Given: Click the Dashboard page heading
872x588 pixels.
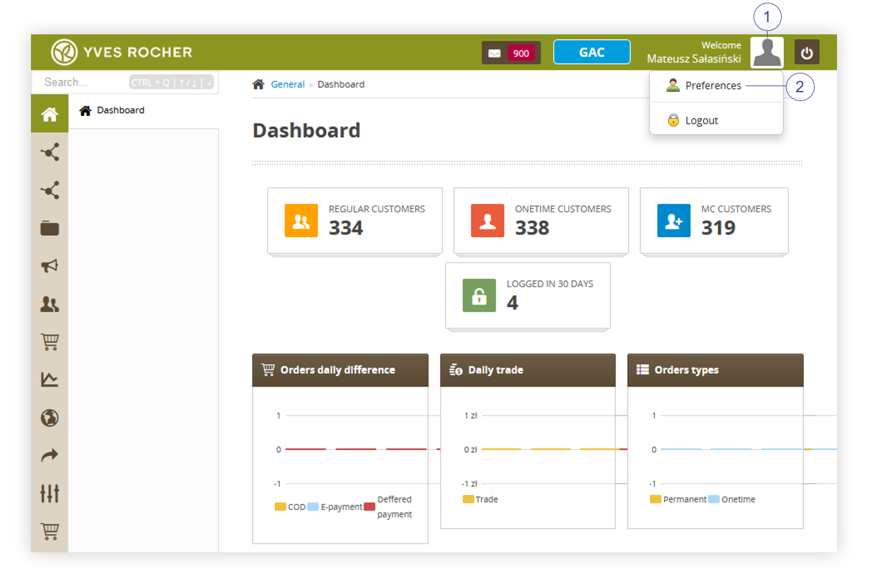Looking at the screenshot, I should (x=306, y=130).
